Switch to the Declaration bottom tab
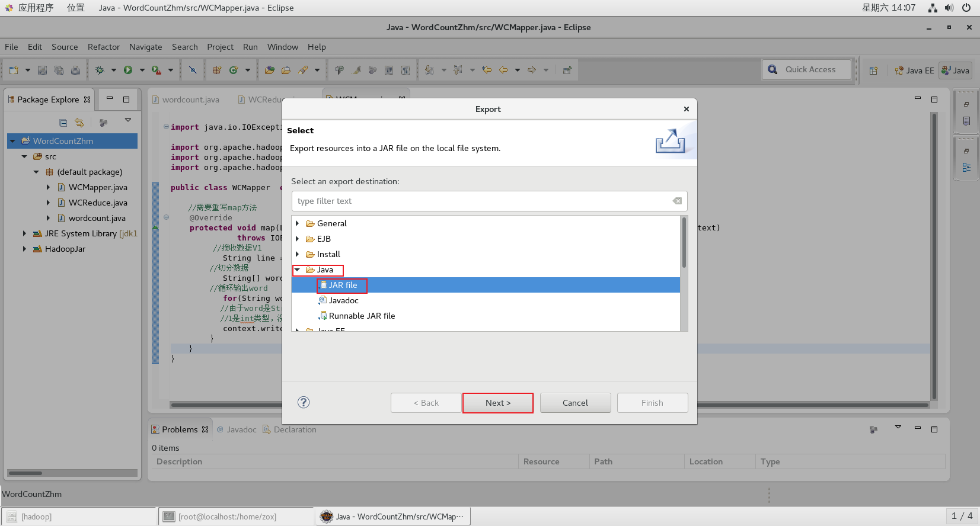The height and width of the screenshot is (526, 980). coord(289,429)
